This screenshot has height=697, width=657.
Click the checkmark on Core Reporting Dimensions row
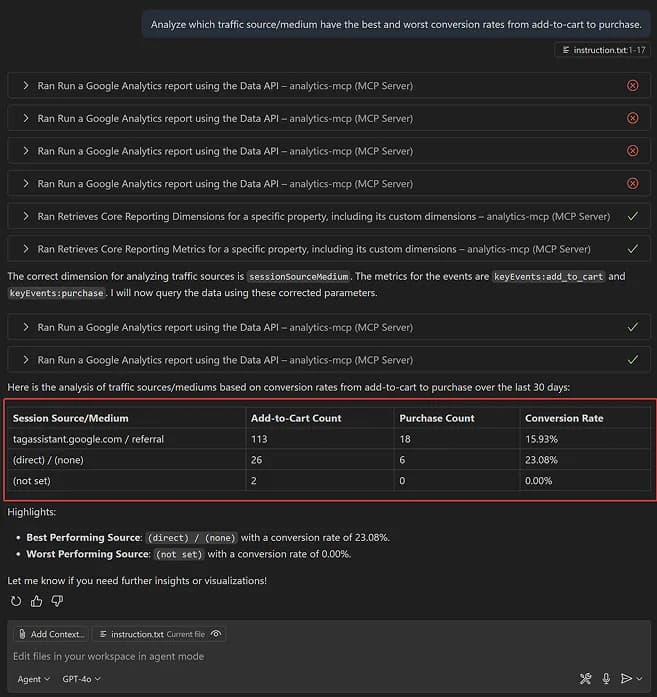633,216
